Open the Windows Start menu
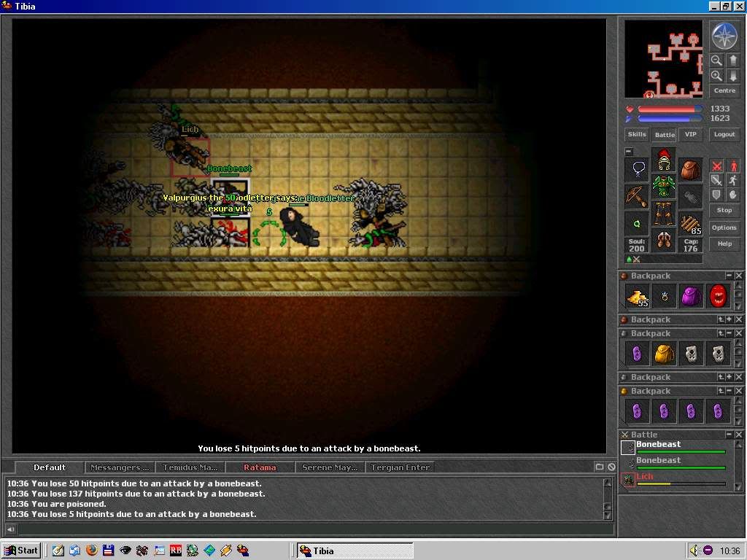Image resolution: width=747 pixels, height=560 pixels. (x=21, y=551)
